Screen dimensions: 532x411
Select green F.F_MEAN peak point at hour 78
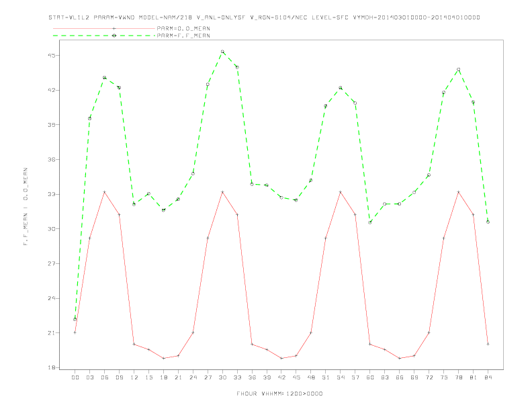[x=459, y=69]
